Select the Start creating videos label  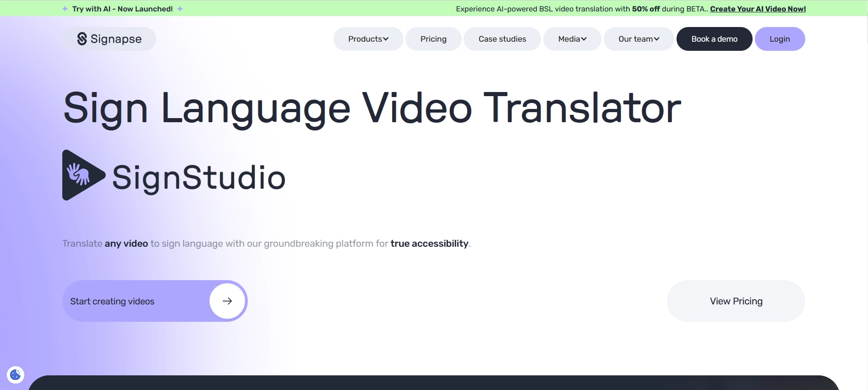pyautogui.click(x=112, y=301)
